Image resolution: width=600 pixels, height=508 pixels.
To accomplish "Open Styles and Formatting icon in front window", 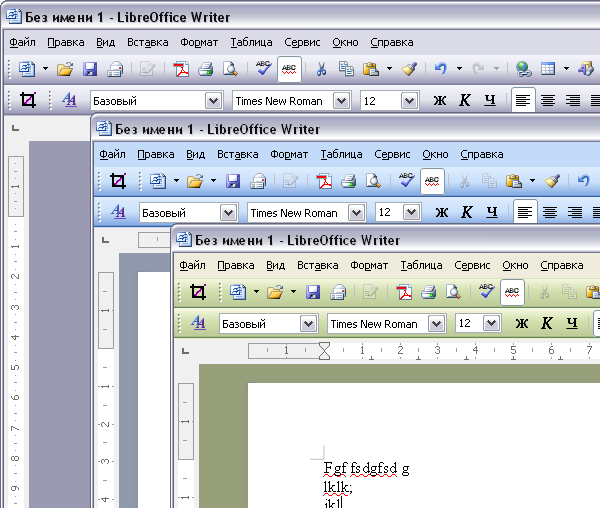I will point(197,323).
